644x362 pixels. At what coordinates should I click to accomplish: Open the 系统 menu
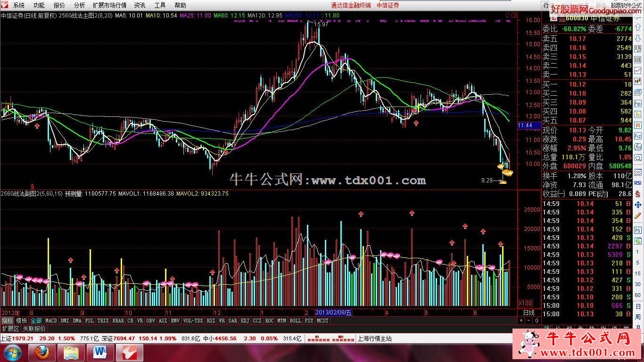pos(19,5)
